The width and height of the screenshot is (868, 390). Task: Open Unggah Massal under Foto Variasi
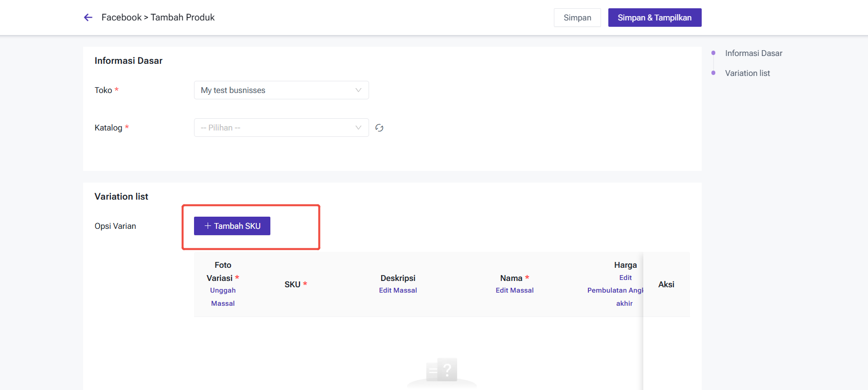tap(223, 297)
